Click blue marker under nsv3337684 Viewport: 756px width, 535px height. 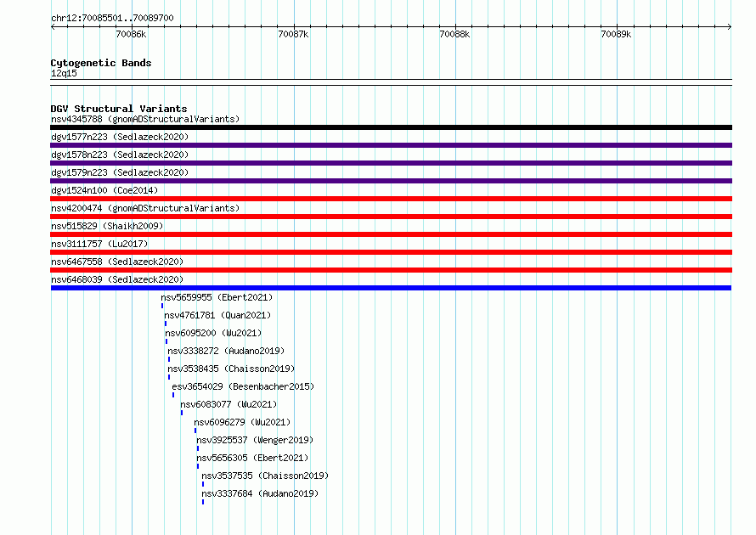point(203,502)
